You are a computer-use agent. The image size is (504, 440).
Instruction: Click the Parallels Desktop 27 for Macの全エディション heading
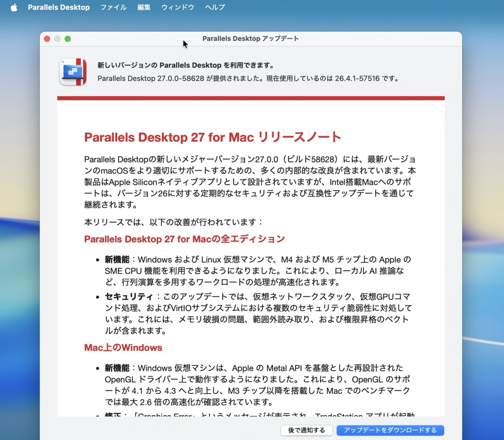[x=184, y=239]
